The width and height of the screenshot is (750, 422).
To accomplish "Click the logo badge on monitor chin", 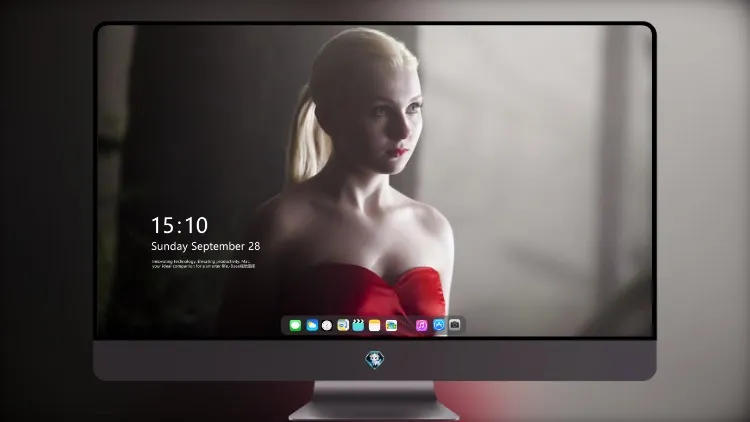I will point(375,360).
